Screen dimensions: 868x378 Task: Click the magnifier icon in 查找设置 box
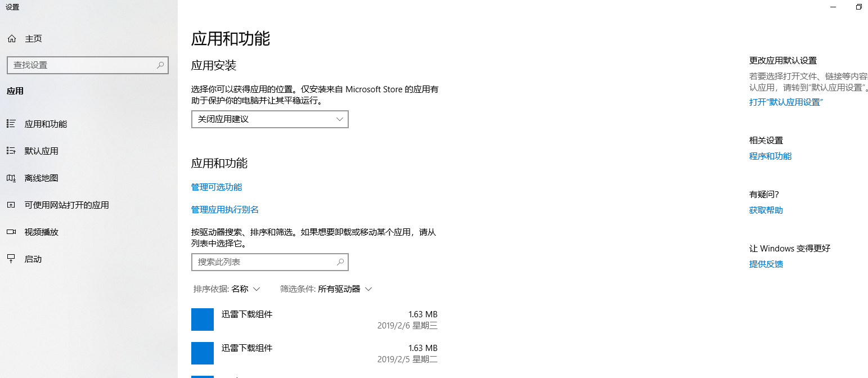[x=160, y=65]
